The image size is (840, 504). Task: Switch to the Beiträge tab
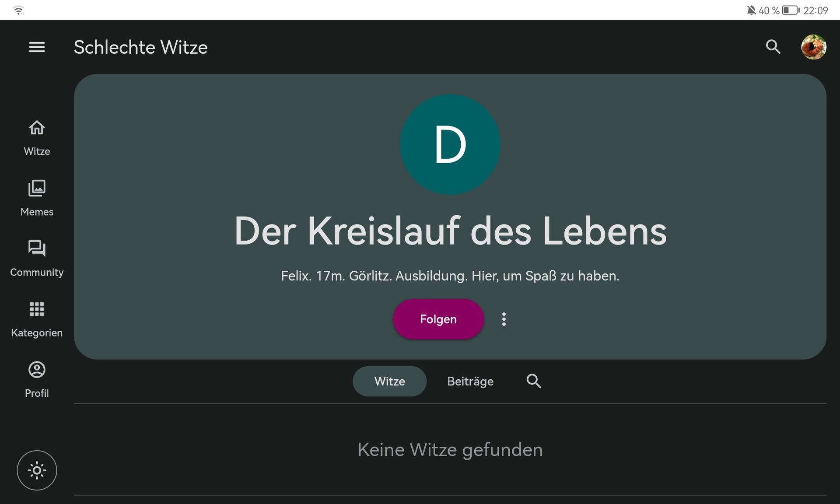pyautogui.click(x=470, y=381)
